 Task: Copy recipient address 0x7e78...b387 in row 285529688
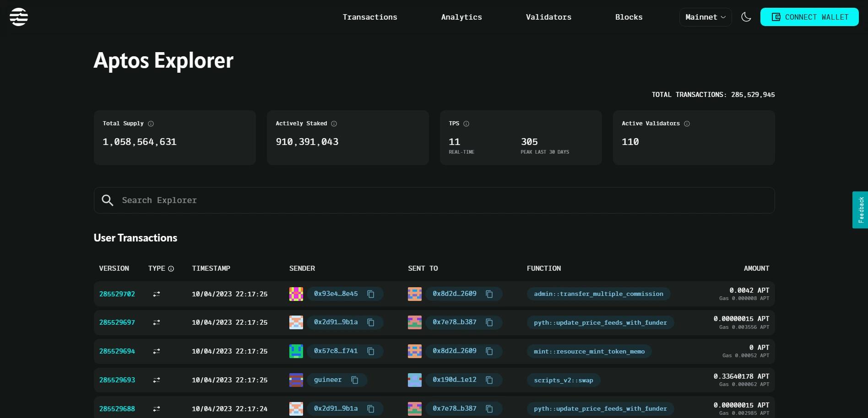pos(489,409)
